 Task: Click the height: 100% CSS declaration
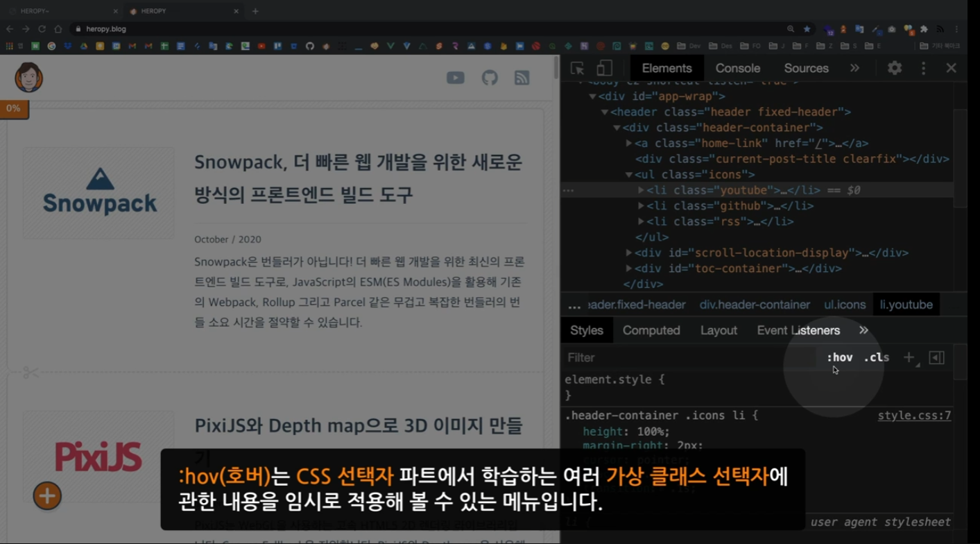[626, 432]
